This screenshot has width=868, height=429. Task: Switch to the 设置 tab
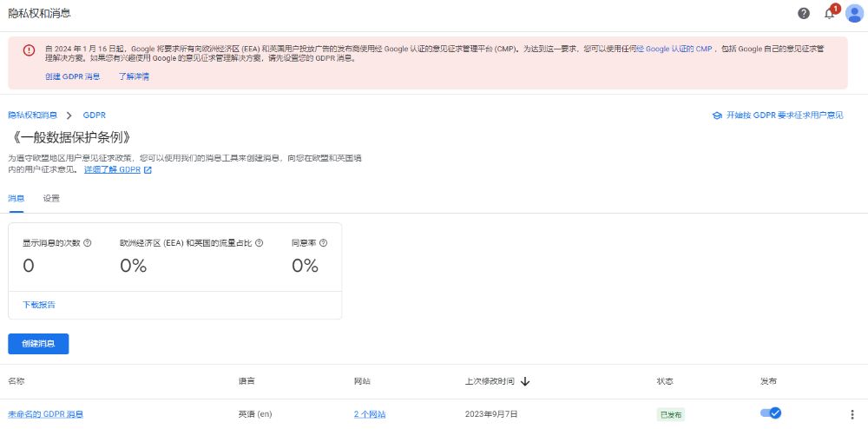pos(51,198)
